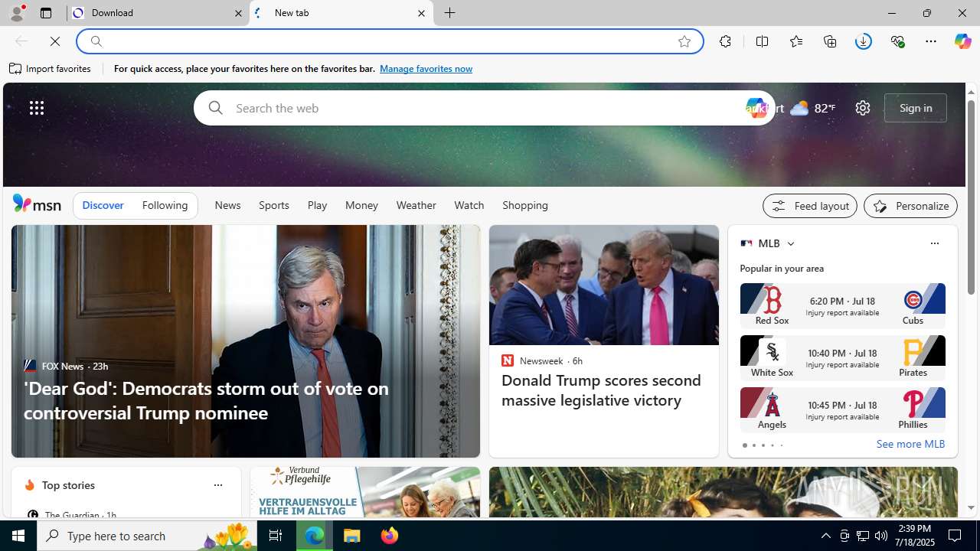Launch Firefox from taskbar
This screenshot has width=980, height=551.
pos(390,536)
